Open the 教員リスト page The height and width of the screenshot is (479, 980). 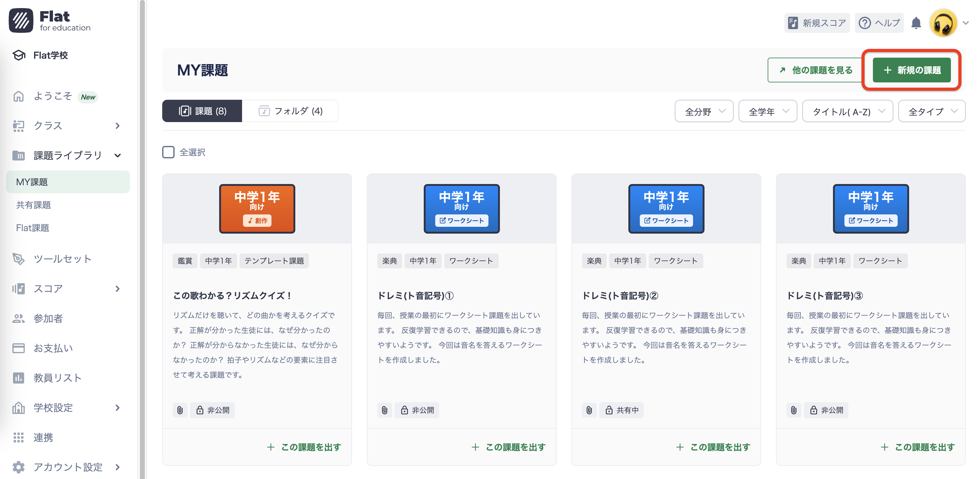click(56, 378)
